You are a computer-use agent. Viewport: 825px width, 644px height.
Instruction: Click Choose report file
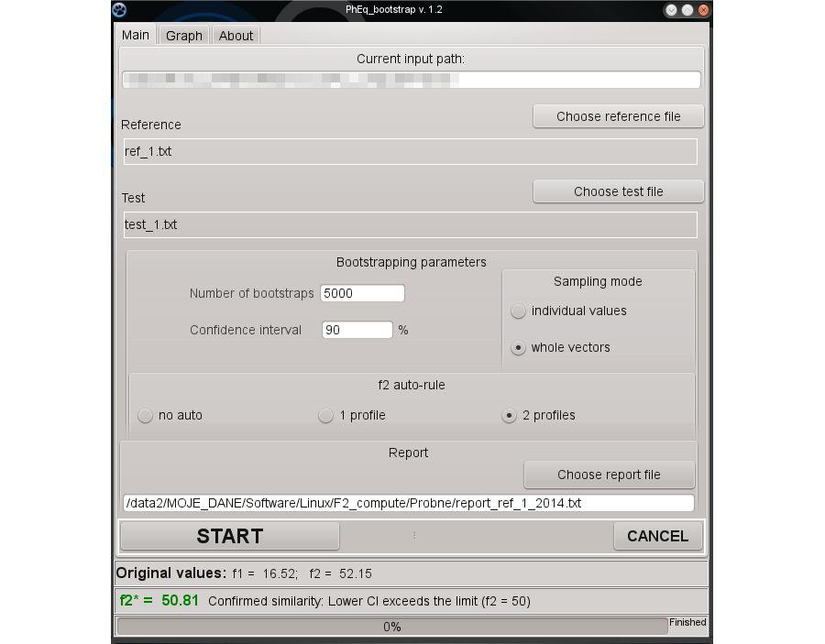(609, 475)
